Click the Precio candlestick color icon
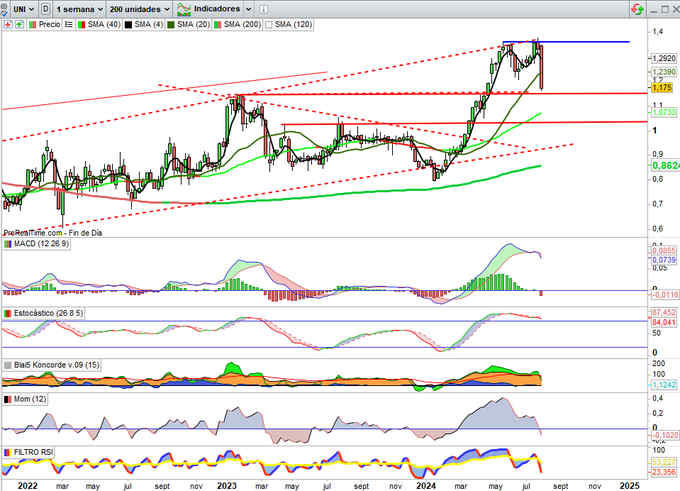 tap(33, 25)
